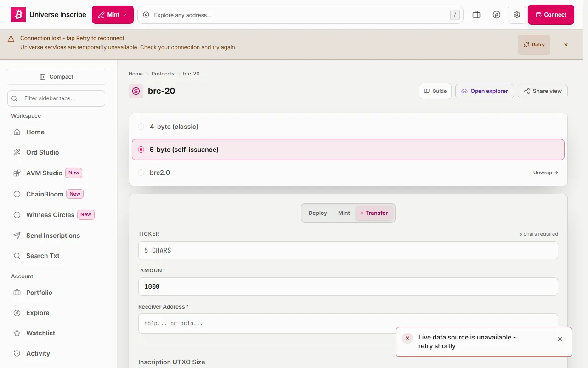Click the Portfolio briefcase icon in sidebar
The height and width of the screenshot is (368, 588).
click(x=17, y=293)
